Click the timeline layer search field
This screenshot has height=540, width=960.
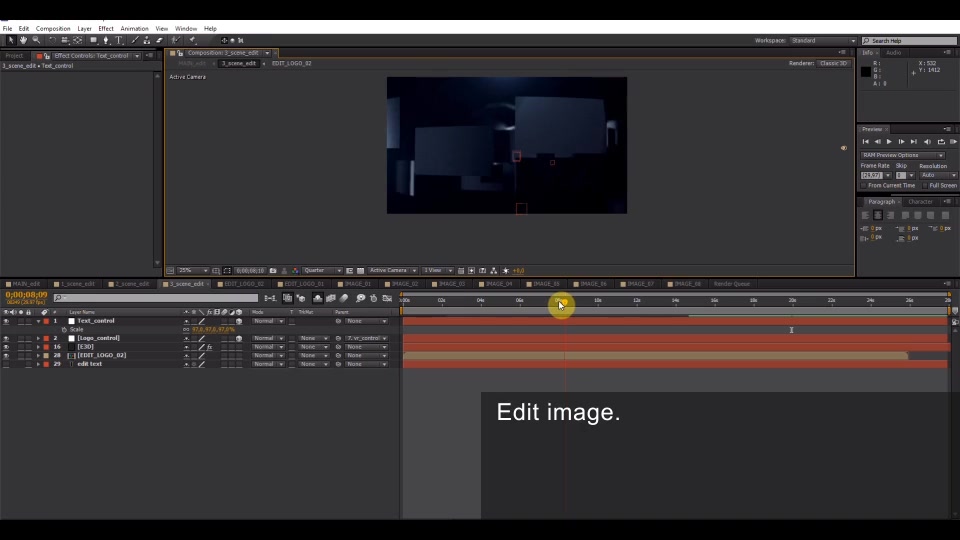coord(156,298)
